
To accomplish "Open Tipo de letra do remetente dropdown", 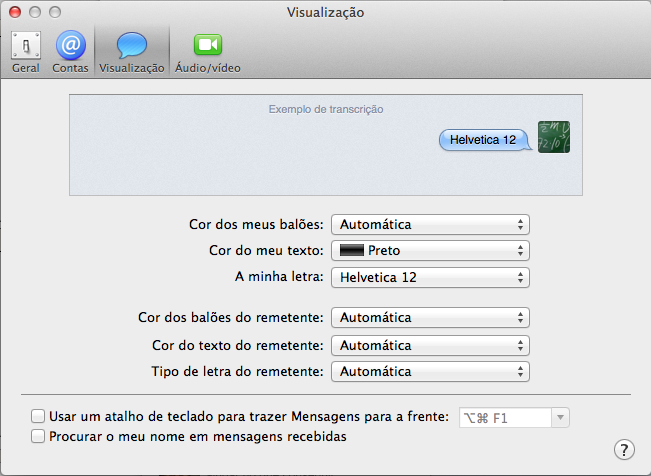I will [x=430, y=371].
